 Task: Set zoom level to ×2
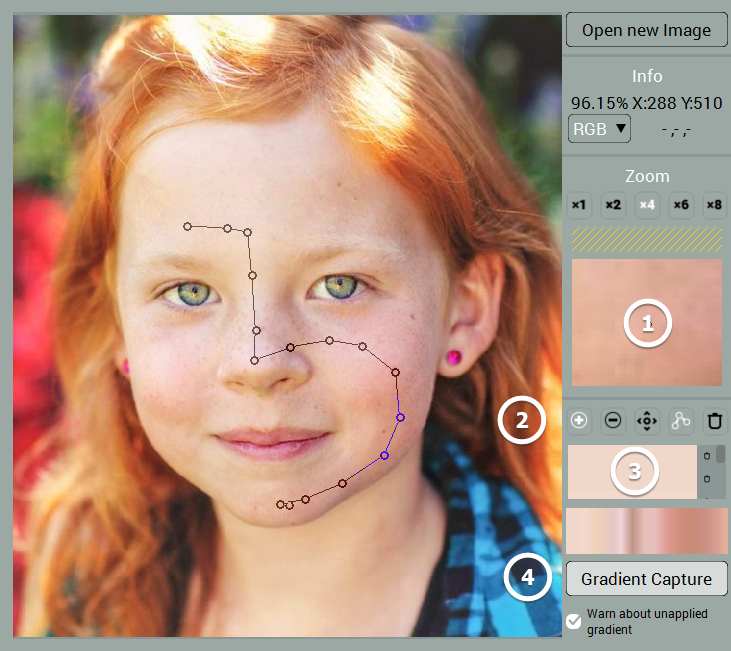click(613, 205)
